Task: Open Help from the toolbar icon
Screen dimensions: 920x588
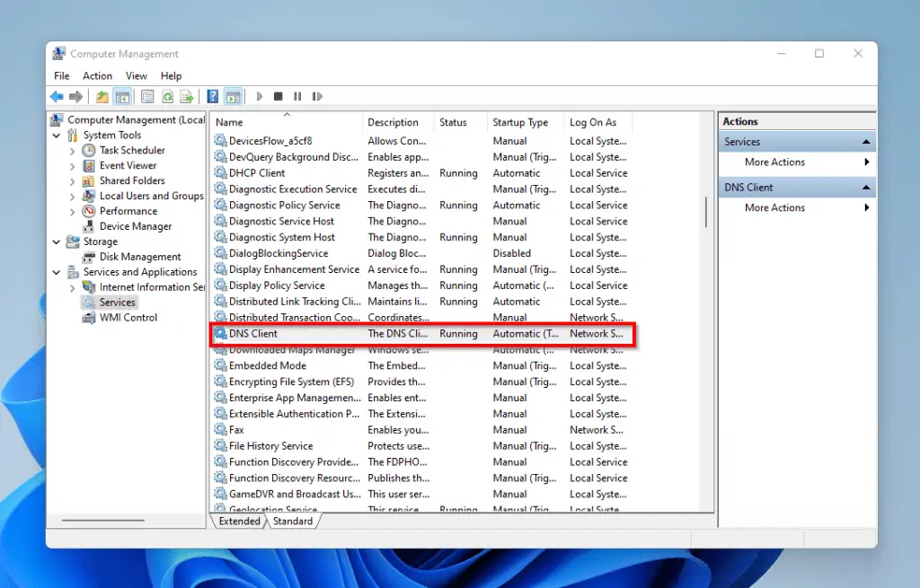Action: [213, 96]
